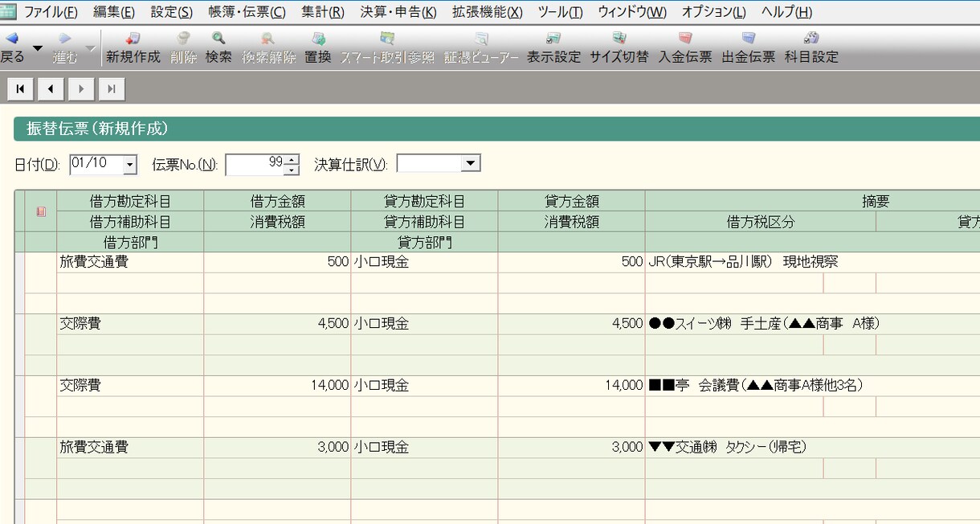Open the ツール(T) menu
Screen dimensions: 980x524
pyautogui.click(x=560, y=12)
